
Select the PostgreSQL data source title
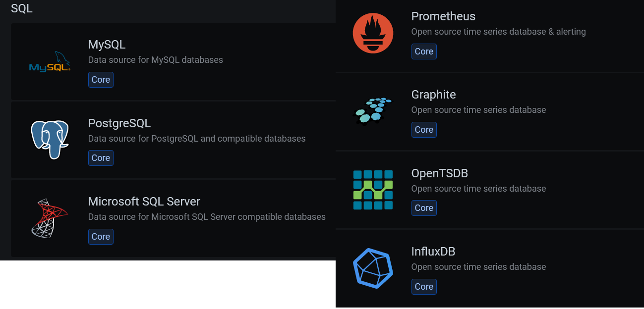point(119,123)
